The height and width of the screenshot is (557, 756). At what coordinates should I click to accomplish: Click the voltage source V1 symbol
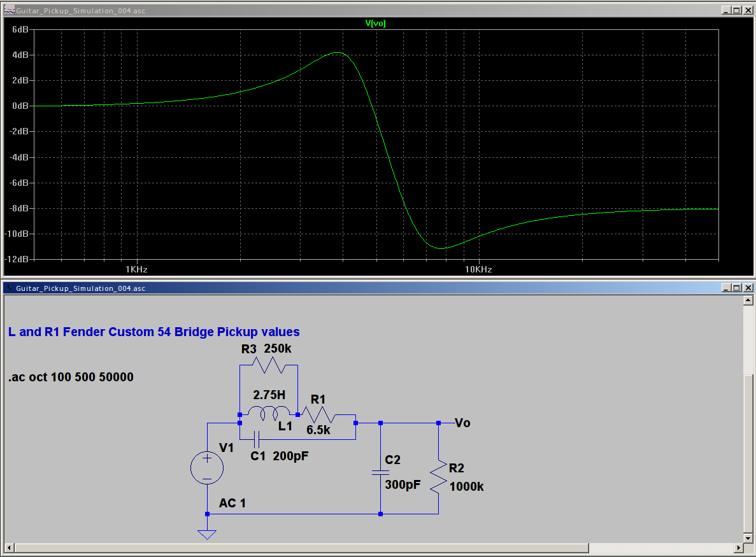207,468
